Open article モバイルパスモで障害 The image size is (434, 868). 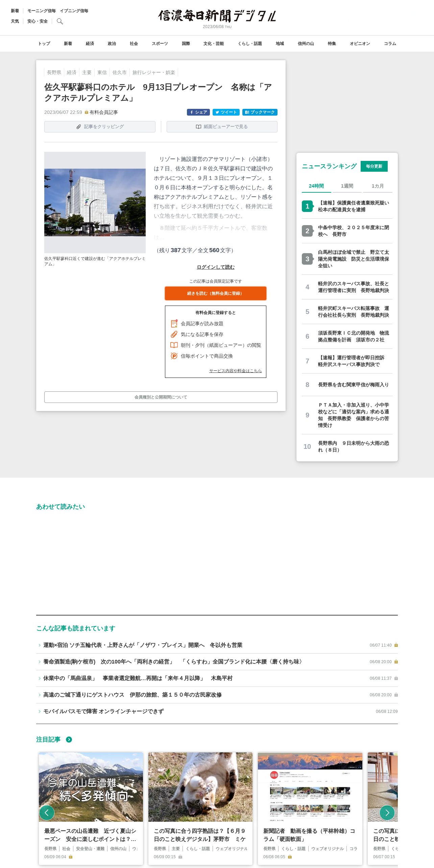(x=103, y=712)
